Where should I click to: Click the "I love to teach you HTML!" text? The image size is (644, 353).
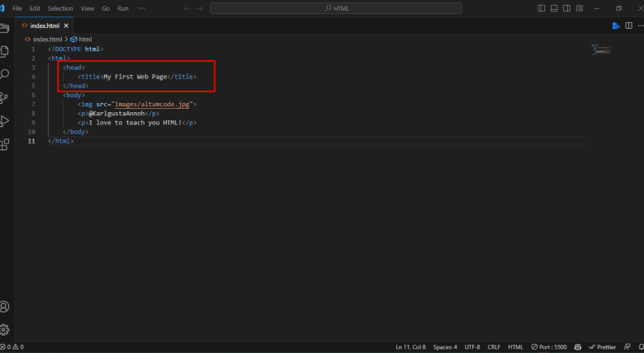[x=135, y=123]
